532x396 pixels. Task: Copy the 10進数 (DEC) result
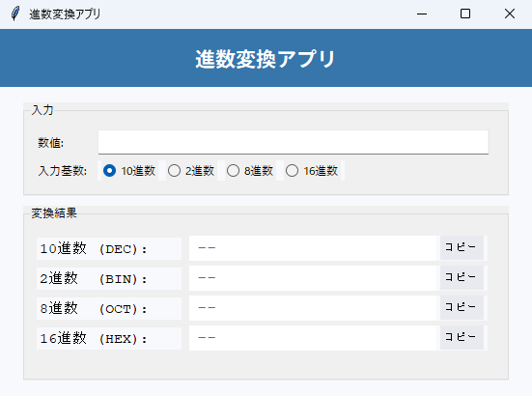(x=462, y=247)
